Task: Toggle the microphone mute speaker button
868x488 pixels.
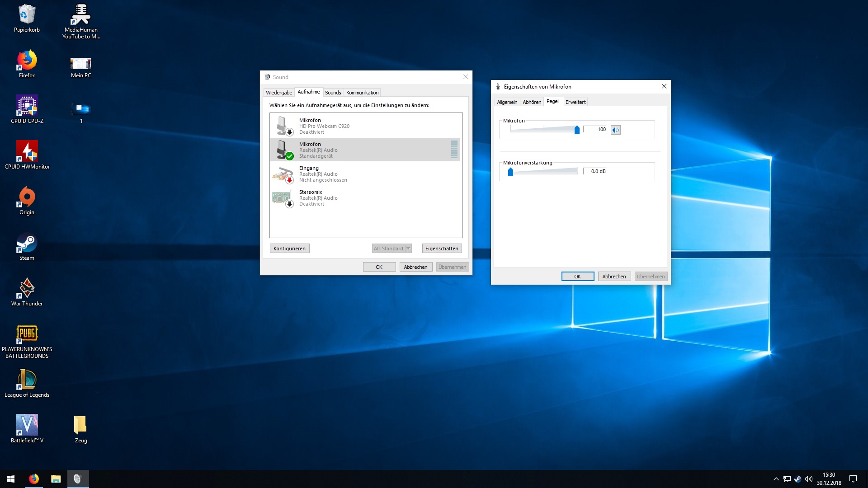Action: [615, 130]
